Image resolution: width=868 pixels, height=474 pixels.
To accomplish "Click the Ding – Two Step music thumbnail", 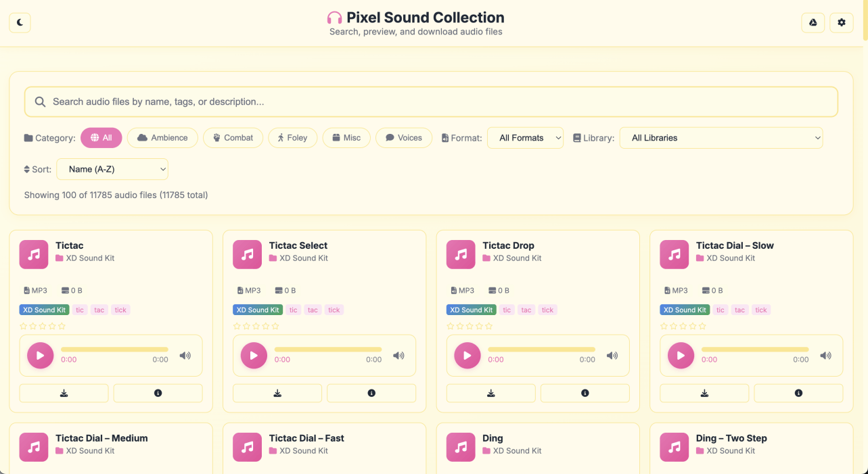I will (675, 447).
